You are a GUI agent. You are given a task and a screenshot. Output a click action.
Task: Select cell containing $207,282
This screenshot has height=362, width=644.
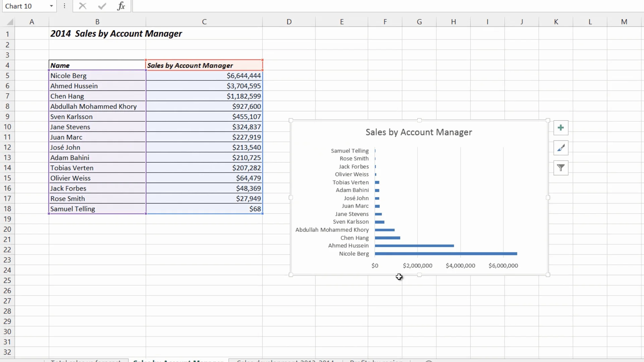tap(204, 168)
